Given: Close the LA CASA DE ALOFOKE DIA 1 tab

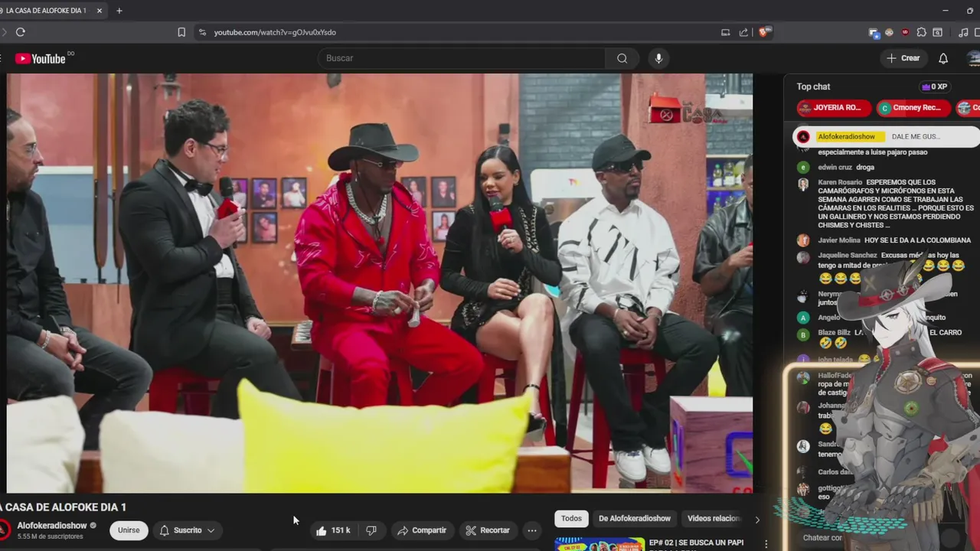Looking at the screenshot, I should coord(99,11).
